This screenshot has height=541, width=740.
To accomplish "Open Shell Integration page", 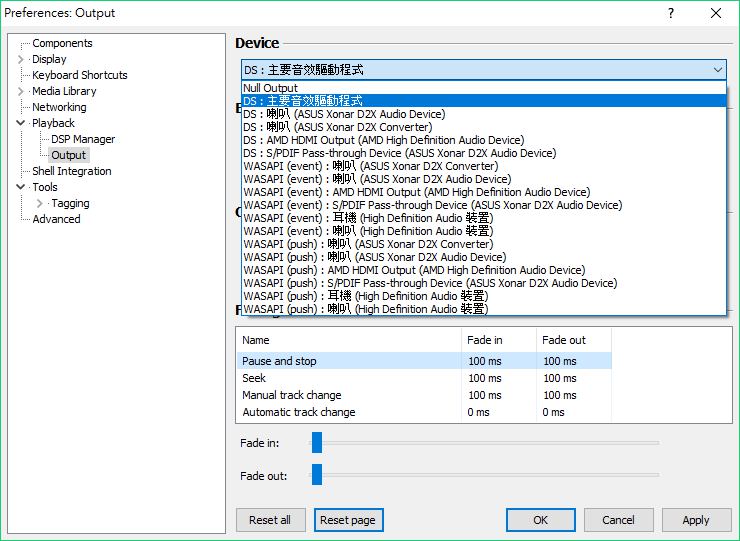I will click(x=71, y=171).
